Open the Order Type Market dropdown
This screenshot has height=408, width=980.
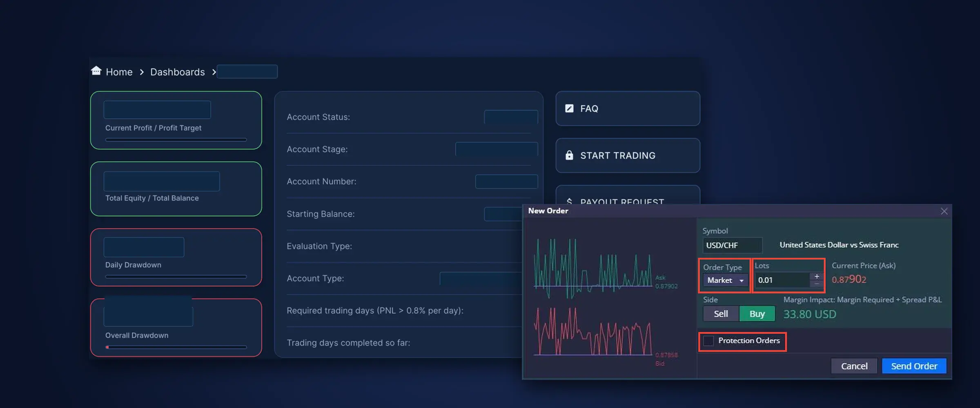(725, 280)
